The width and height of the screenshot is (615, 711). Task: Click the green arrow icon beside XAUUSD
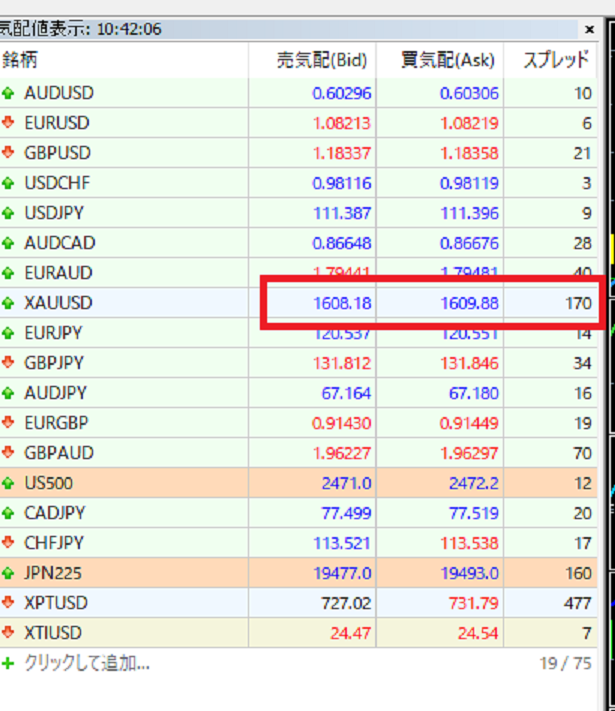coord(9,303)
